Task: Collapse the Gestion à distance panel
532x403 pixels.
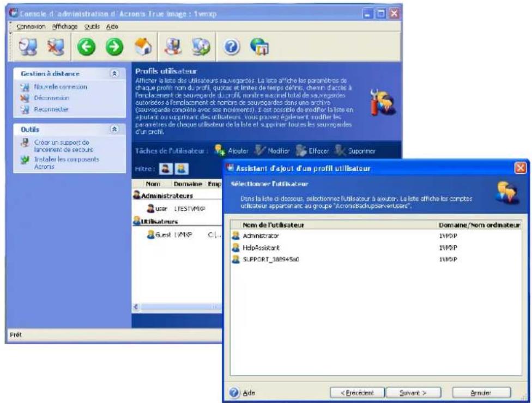Action: click(x=114, y=74)
